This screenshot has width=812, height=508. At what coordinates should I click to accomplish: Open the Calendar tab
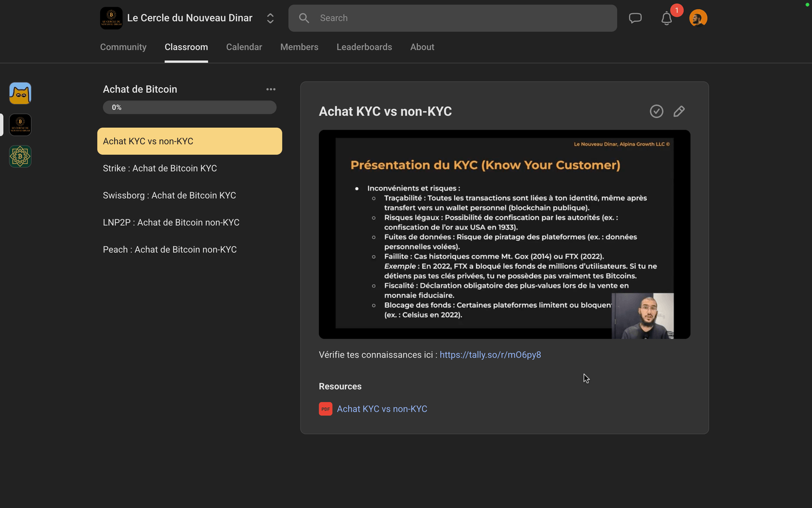click(x=244, y=47)
